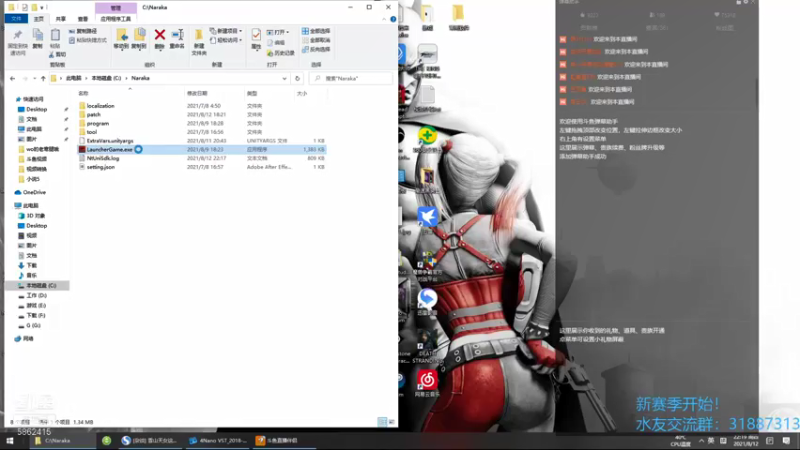Sort by the Date modified column header
800x450 pixels.
pos(197,93)
